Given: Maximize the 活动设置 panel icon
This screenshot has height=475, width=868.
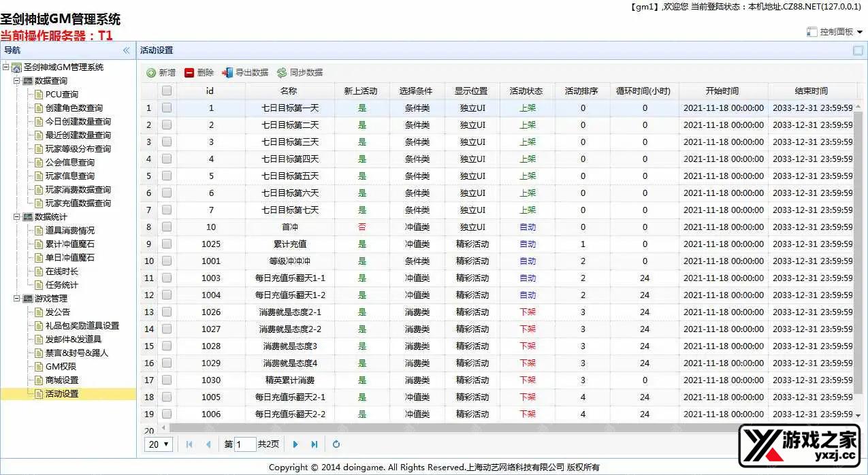Looking at the screenshot, I should pyautogui.click(x=858, y=50).
